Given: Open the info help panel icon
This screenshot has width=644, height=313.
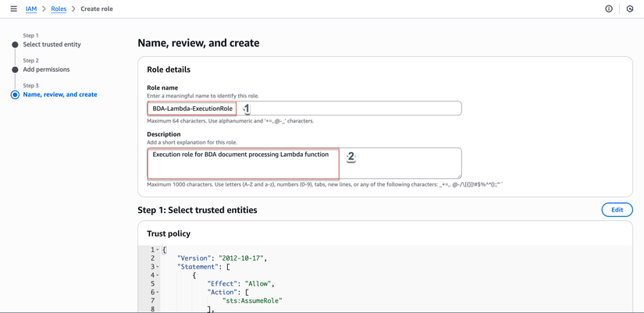Looking at the screenshot, I should pyautogui.click(x=609, y=9).
